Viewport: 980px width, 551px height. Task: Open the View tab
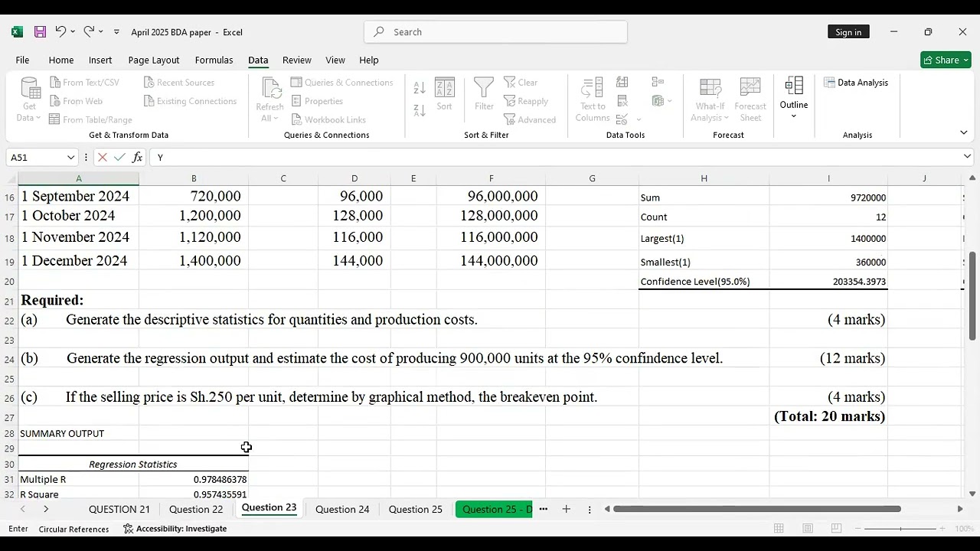335,60
